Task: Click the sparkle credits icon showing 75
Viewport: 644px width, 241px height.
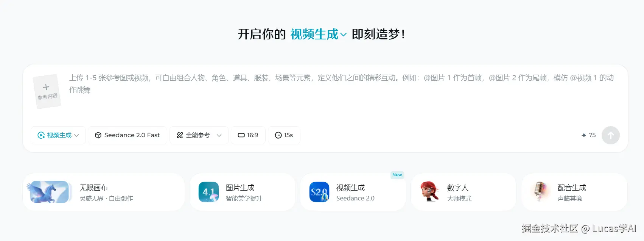Action: (x=584, y=135)
